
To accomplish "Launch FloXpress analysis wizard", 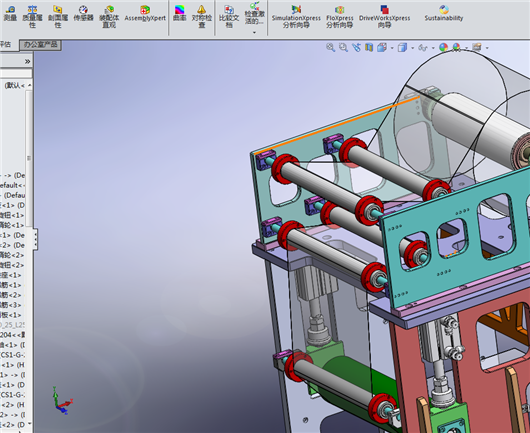I will [339, 17].
